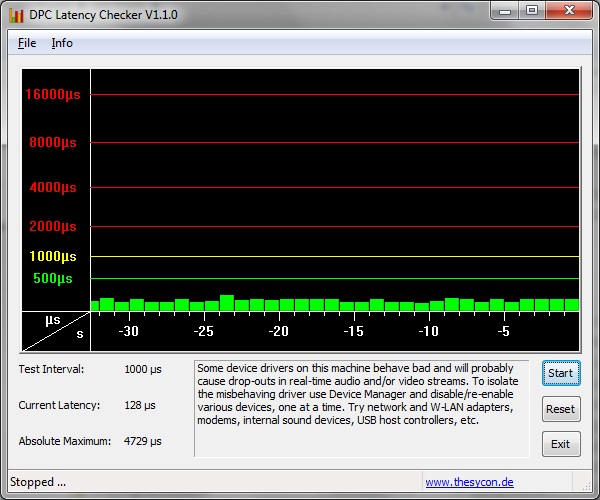The width and height of the screenshot is (600, 500).
Task: Click the DPC Latency Checker title bar icon
Action: 16,16
